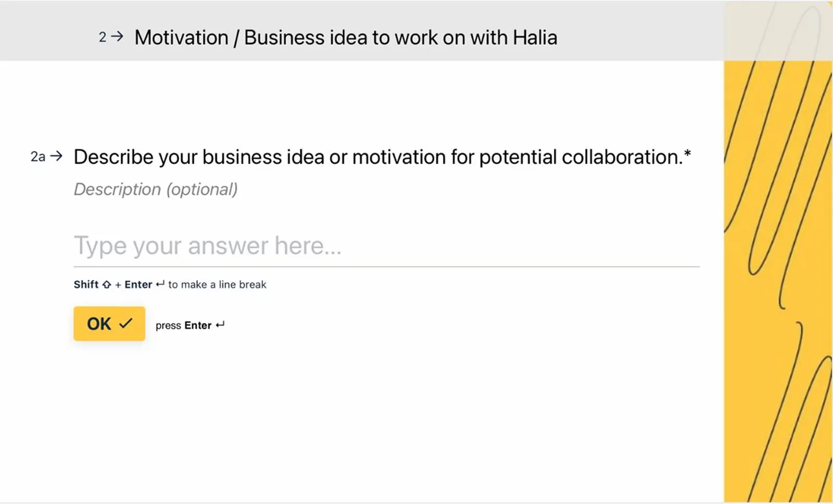Click the answer field underline

click(x=385, y=266)
